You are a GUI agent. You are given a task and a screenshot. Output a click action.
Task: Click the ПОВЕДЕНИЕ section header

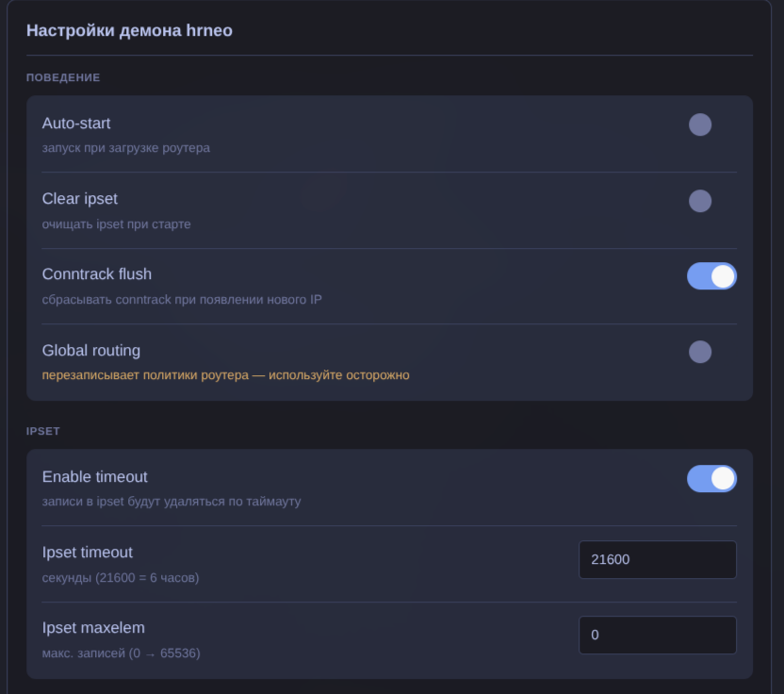click(63, 77)
